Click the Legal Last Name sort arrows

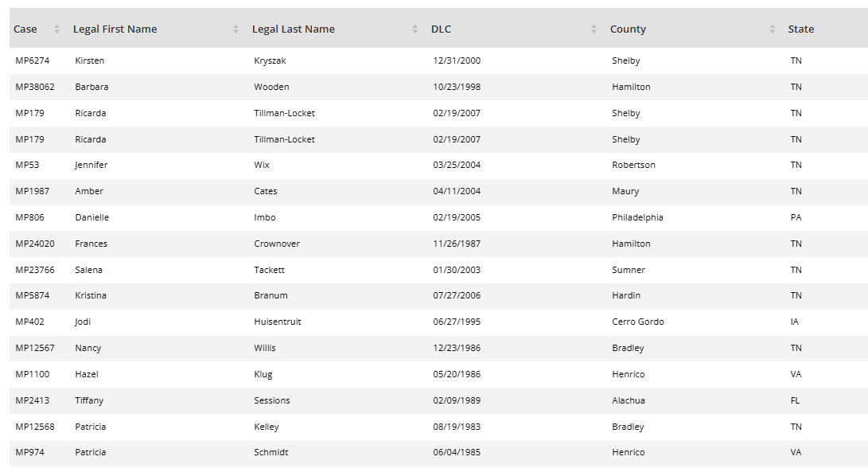click(415, 29)
